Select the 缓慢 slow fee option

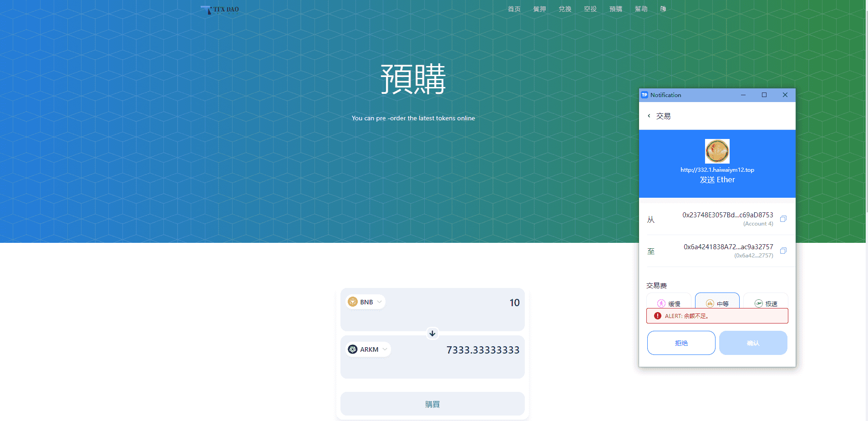[x=669, y=303]
